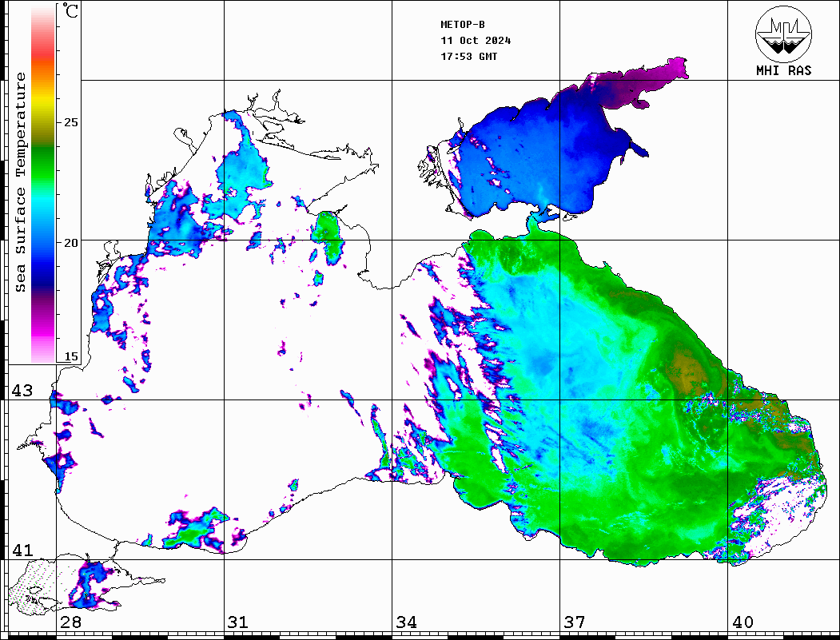
Task: Click the 15 degree scale label
Action: (x=71, y=356)
